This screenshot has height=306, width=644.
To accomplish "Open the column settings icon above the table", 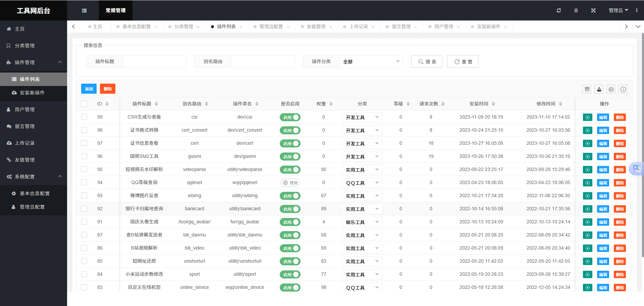I will pyautogui.click(x=587, y=89).
